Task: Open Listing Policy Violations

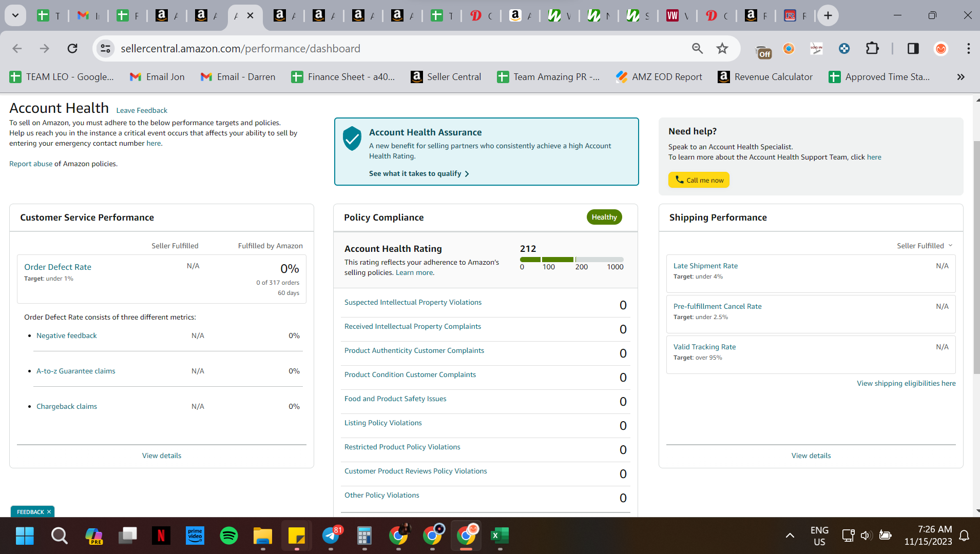Action: (383, 423)
